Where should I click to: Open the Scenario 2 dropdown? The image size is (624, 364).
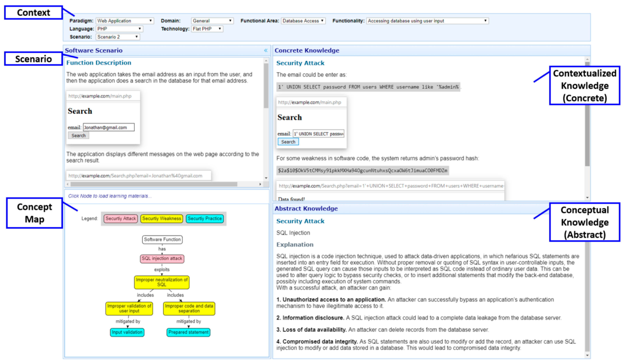click(118, 37)
